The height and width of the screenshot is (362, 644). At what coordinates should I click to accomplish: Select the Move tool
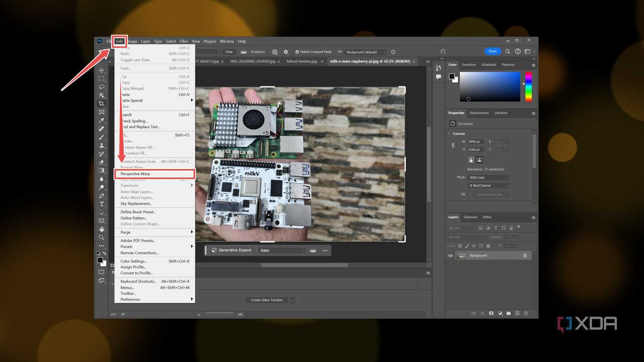[x=101, y=70]
